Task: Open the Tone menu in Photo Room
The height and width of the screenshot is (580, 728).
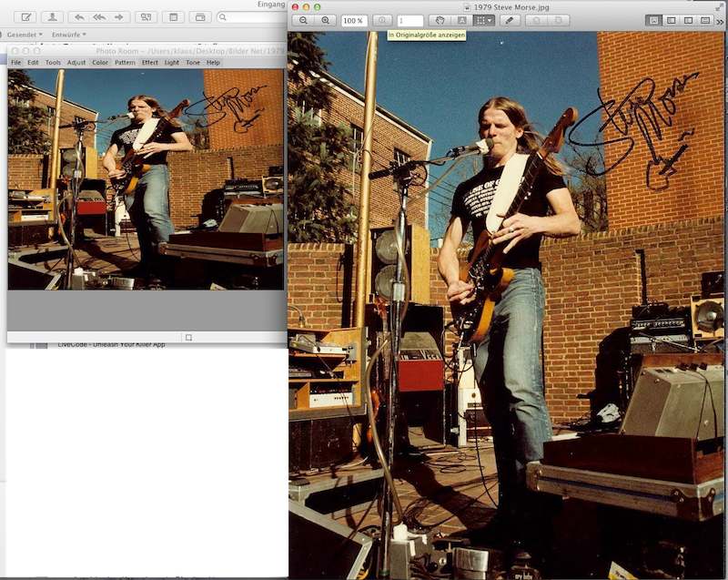Action: pos(193,63)
